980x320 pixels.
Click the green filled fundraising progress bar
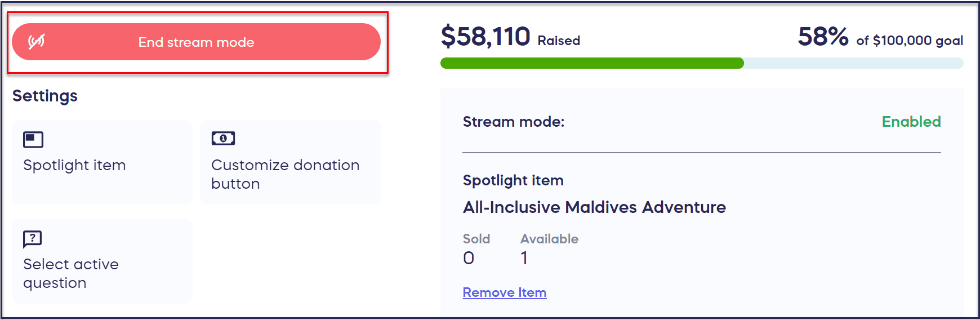coord(591,63)
